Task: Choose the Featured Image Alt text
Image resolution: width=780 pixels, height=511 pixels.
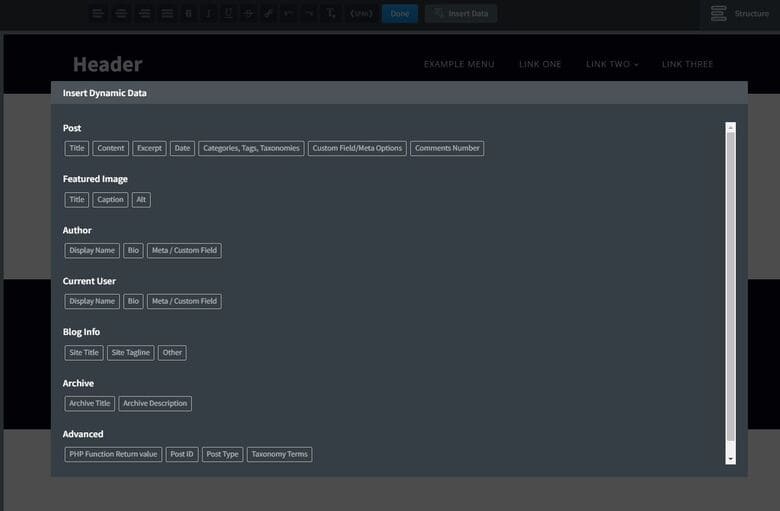Action: (141, 200)
